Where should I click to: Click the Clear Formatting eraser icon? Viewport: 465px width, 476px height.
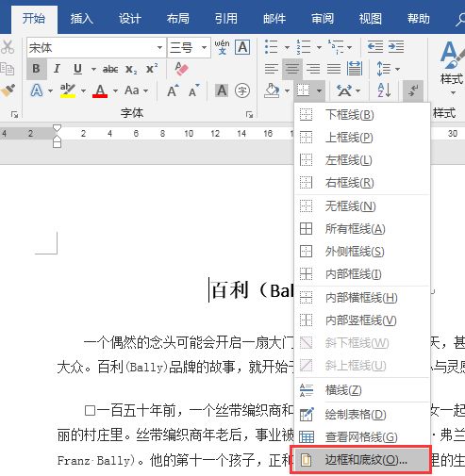pos(181,69)
